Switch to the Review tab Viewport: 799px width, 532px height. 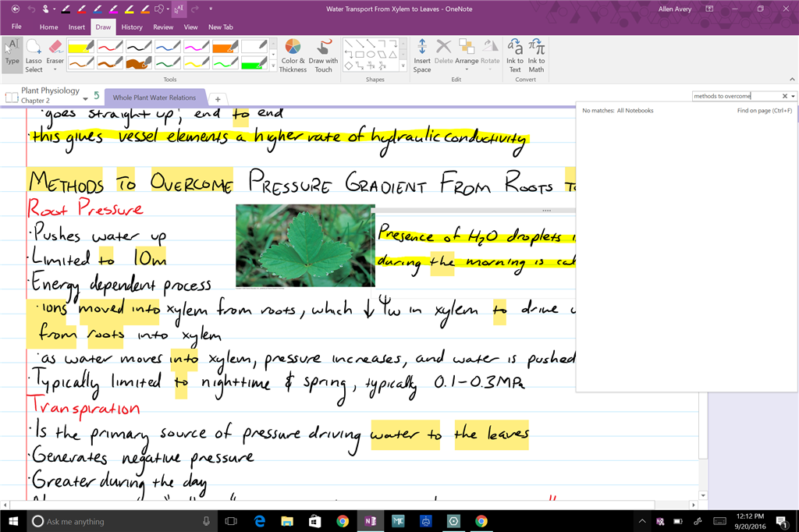163,27
